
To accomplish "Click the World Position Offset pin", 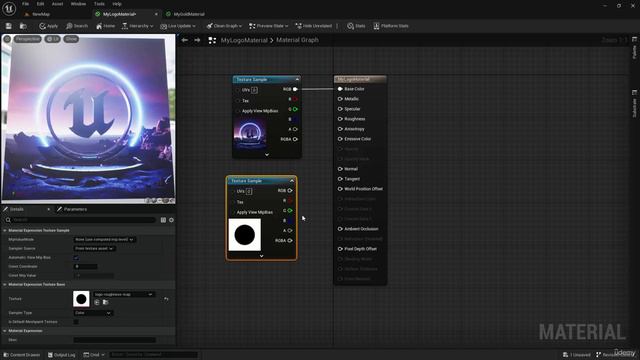I will pyautogui.click(x=340, y=189).
